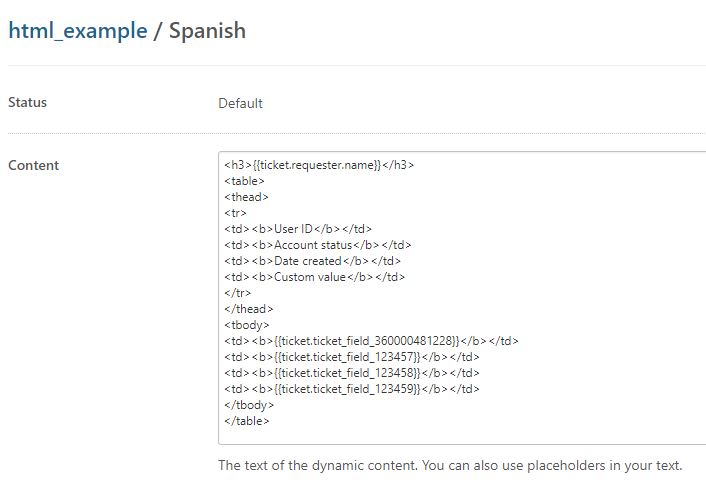Image resolution: width=706 pixels, height=490 pixels.
Task: Click the ticket_field_123458 placeholder line
Action: tap(352, 373)
